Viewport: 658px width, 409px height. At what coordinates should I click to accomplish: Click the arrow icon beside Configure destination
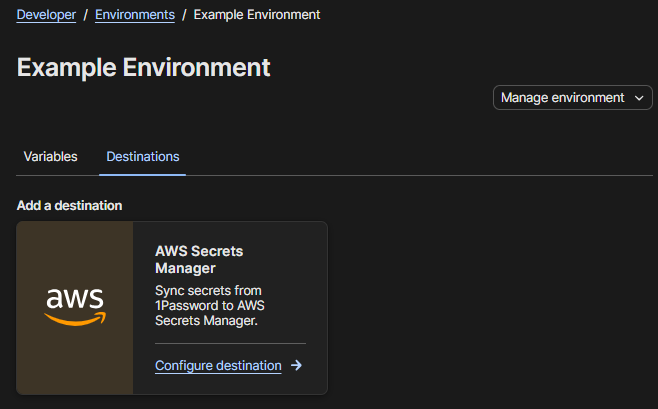pos(296,366)
